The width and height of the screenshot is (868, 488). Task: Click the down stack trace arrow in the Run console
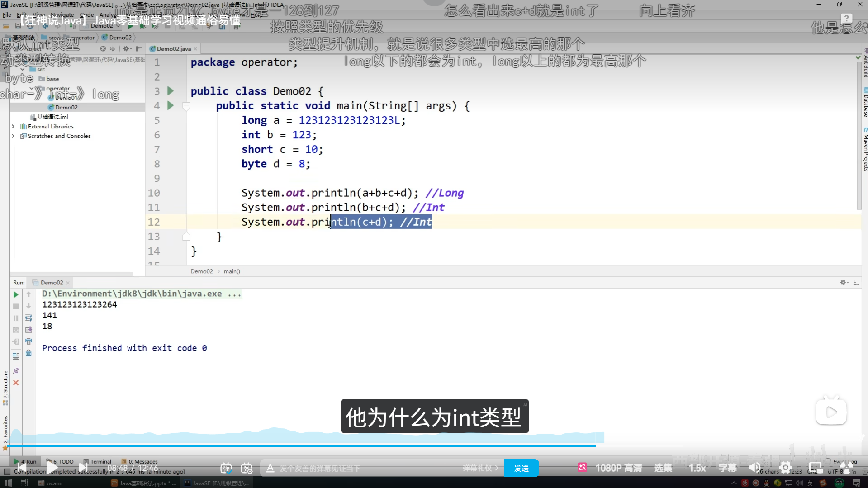click(x=28, y=306)
